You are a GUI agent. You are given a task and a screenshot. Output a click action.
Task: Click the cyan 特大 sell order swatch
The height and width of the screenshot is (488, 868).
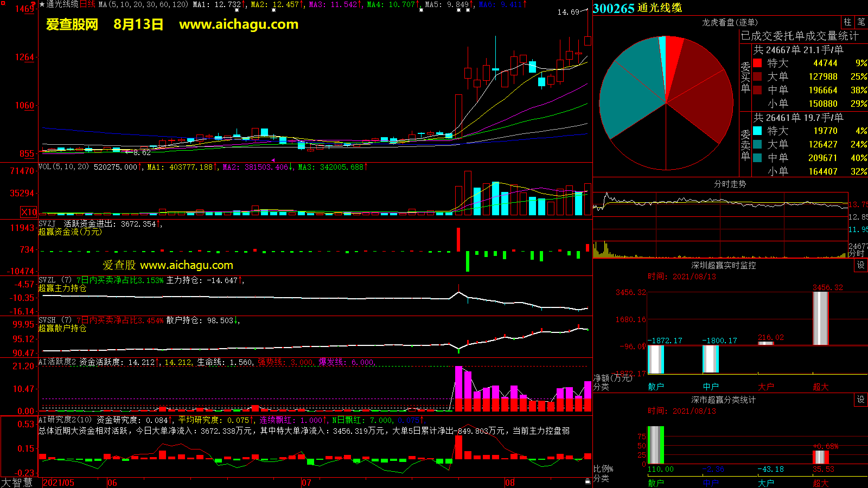[x=757, y=131]
